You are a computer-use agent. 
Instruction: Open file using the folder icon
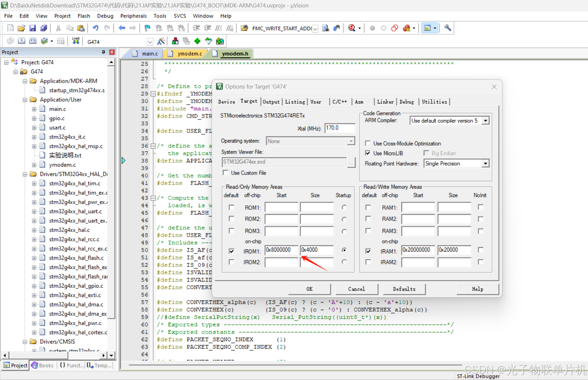click(x=21, y=28)
